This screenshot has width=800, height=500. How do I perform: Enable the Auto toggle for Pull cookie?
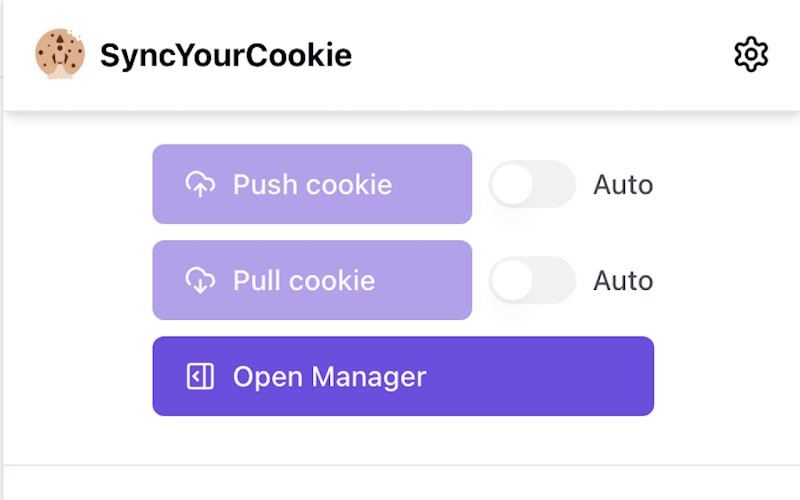pos(532,281)
